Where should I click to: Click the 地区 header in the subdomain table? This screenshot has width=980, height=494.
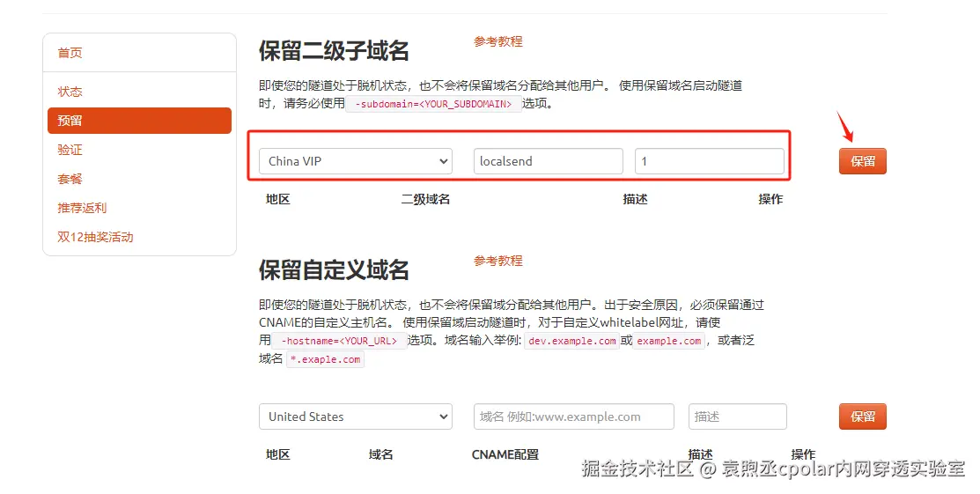(278, 199)
